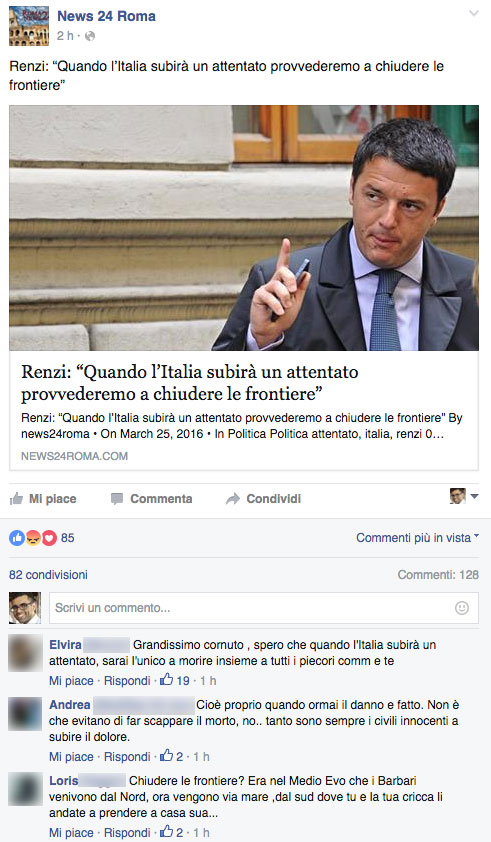Open the News 24 Roma page name link
Image resolution: width=491 pixels, height=842 pixels.
click(106, 16)
